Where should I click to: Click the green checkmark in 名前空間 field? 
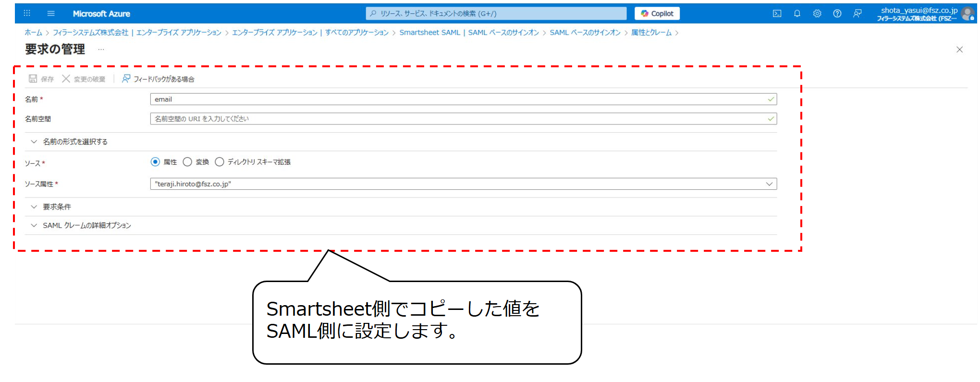pos(771,119)
